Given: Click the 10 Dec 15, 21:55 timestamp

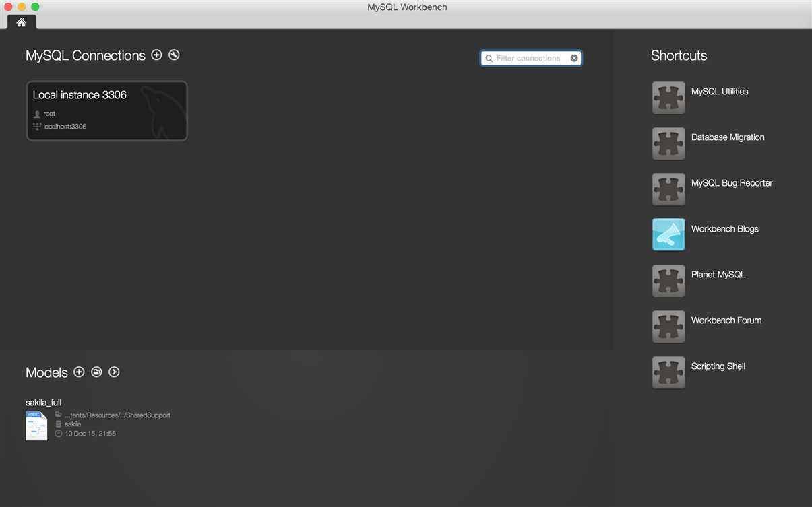Looking at the screenshot, I should pyautogui.click(x=90, y=434).
